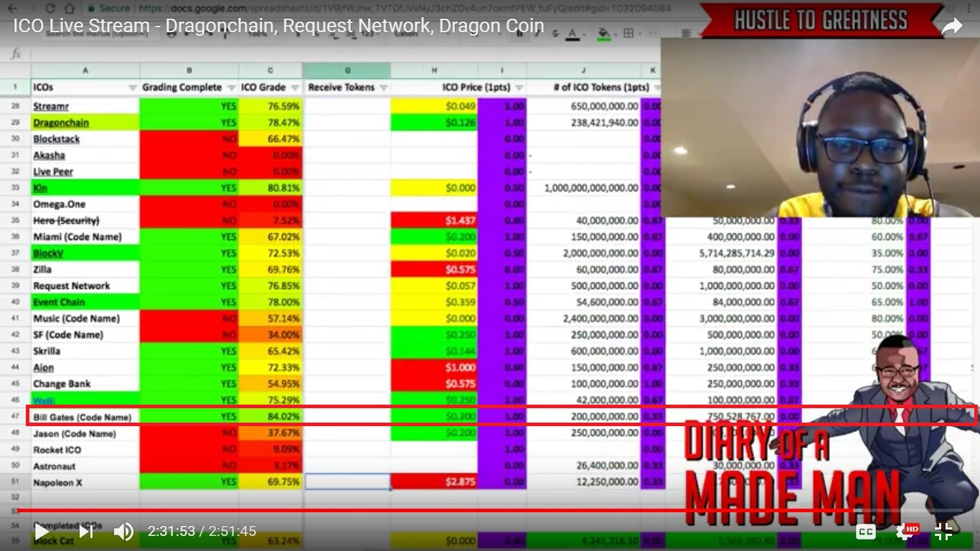Seek on the red video progress bar
This screenshot has height=551, width=980.
click(490, 511)
